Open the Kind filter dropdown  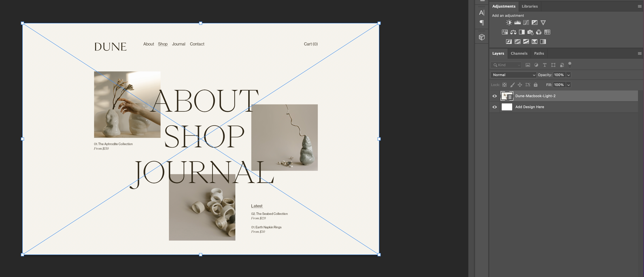point(506,65)
